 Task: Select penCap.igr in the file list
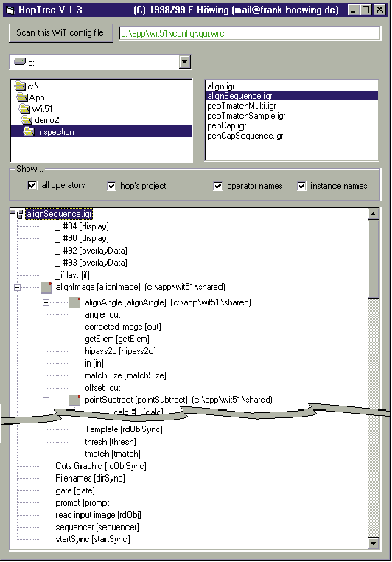click(227, 126)
